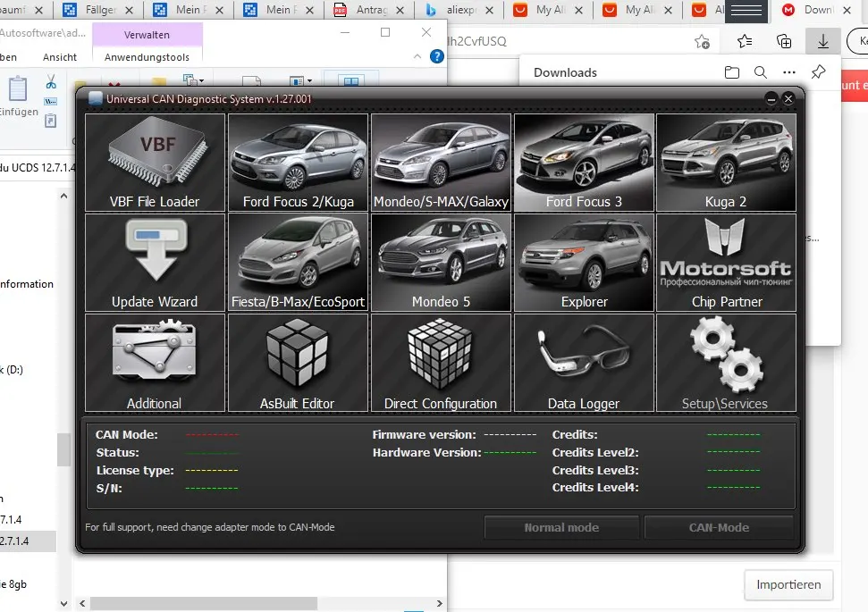Select the Explorer vehicle tile

pos(584,263)
